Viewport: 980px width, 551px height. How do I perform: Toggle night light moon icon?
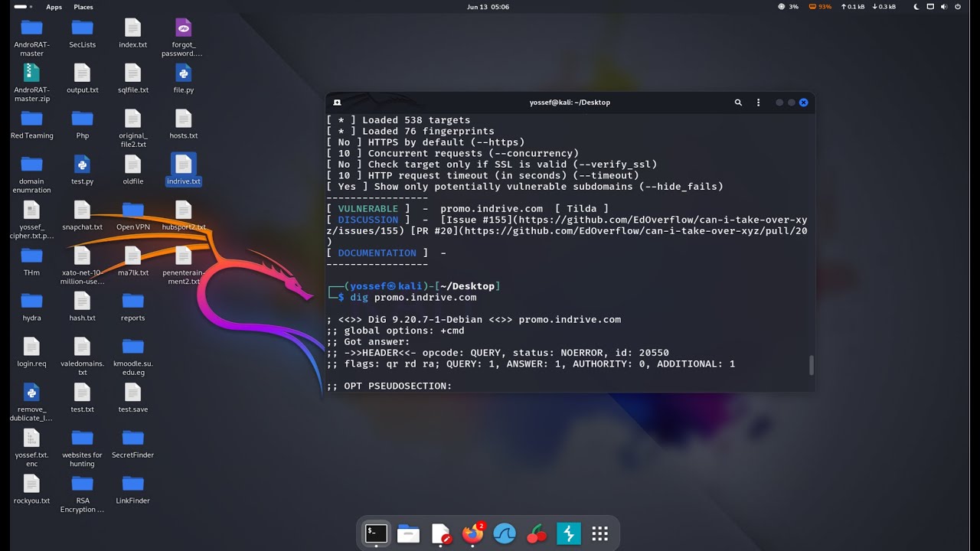(917, 7)
